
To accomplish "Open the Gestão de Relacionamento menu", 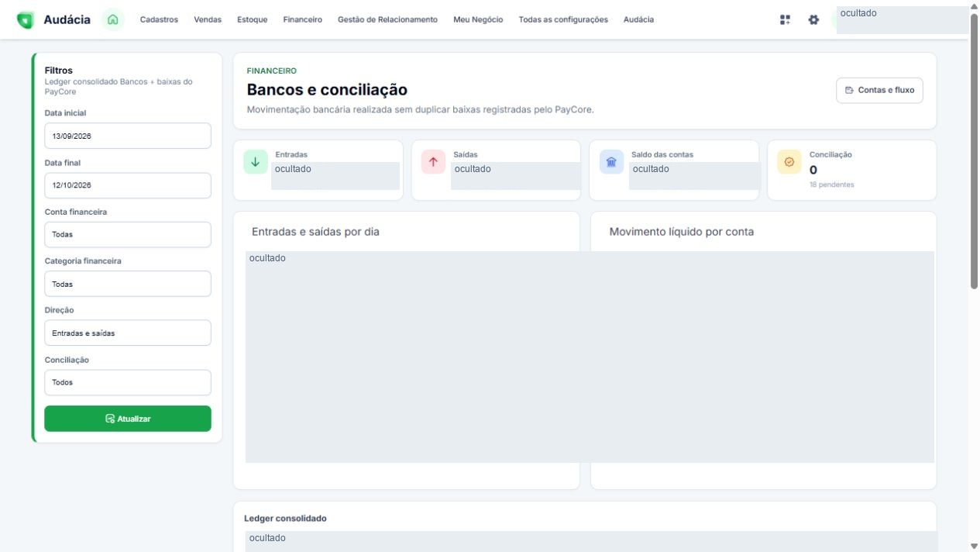I will (x=387, y=19).
